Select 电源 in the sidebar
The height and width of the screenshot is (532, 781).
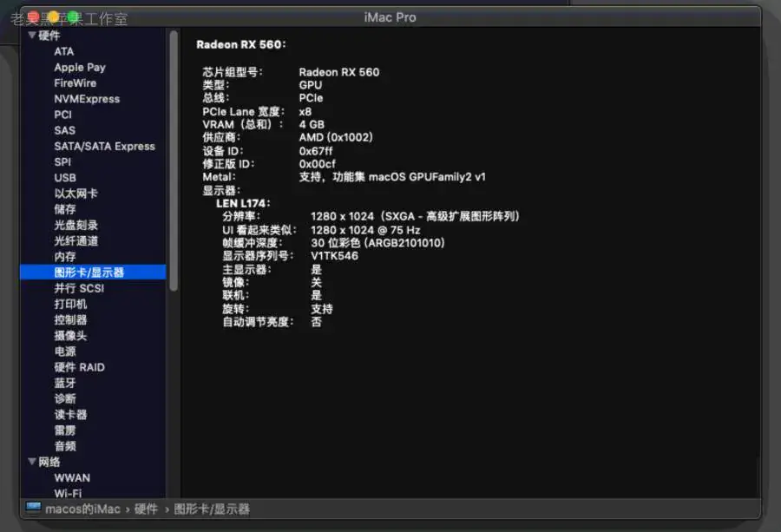65,351
